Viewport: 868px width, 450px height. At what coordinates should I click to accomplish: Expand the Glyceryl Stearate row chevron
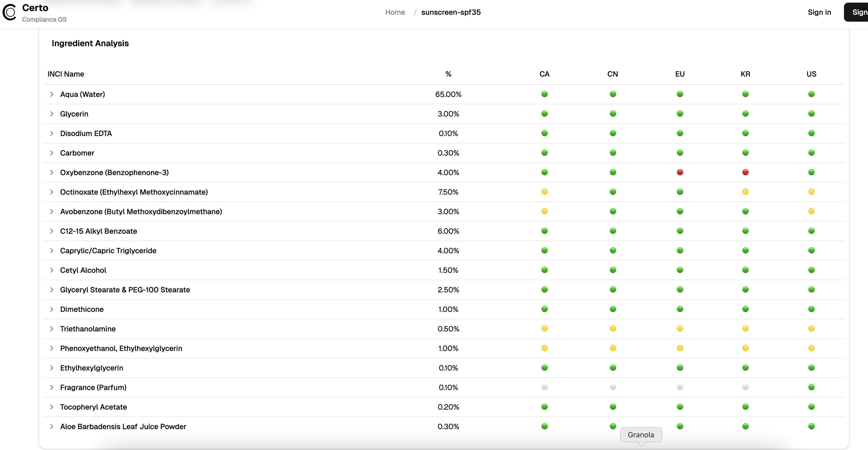pyautogui.click(x=51, y=290)
